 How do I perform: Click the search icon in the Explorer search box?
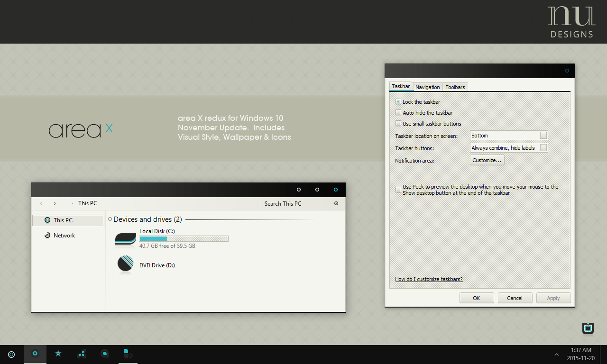tap(336, 203)
